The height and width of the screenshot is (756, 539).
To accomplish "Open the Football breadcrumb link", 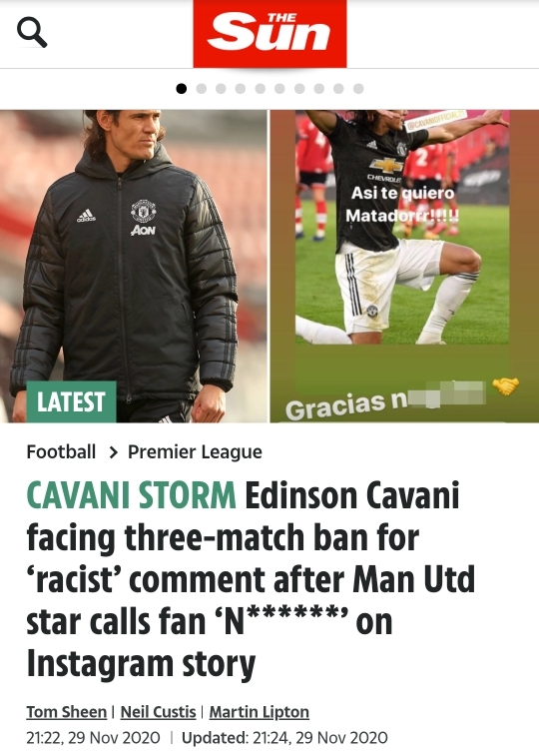I will point(61,451).
